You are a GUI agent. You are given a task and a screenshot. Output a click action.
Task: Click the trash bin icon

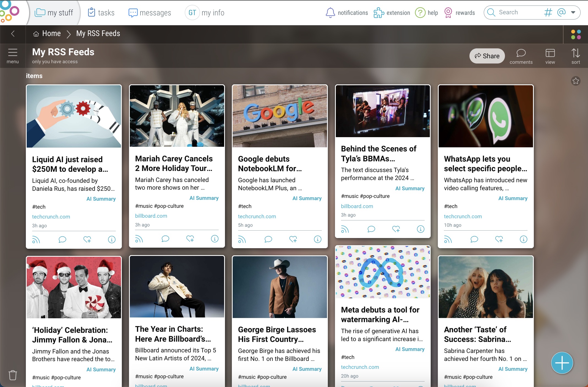13,375
